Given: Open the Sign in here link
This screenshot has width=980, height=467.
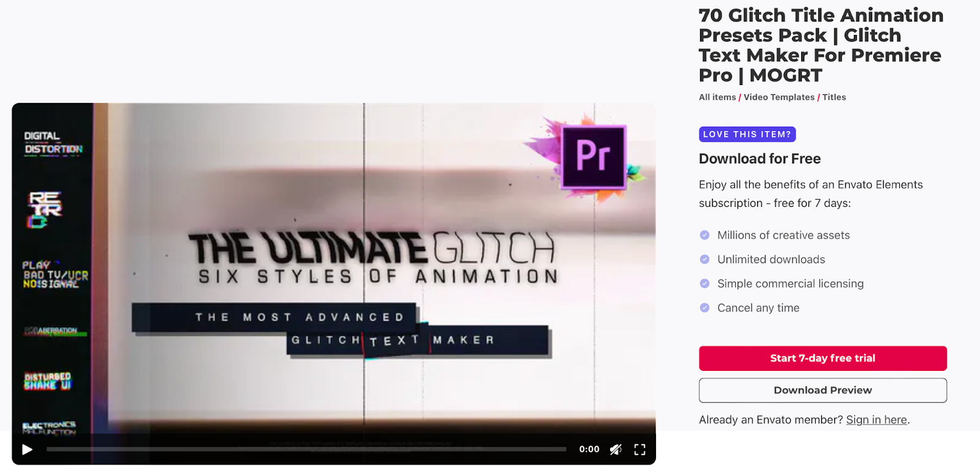Looking at the screenshot, I should (x=876, y=420).
